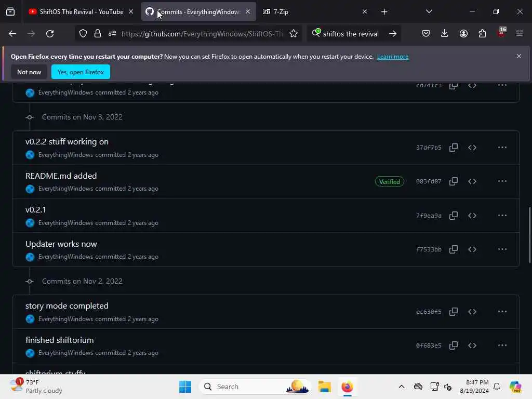Close the YouTube tab

click(131, 11)
